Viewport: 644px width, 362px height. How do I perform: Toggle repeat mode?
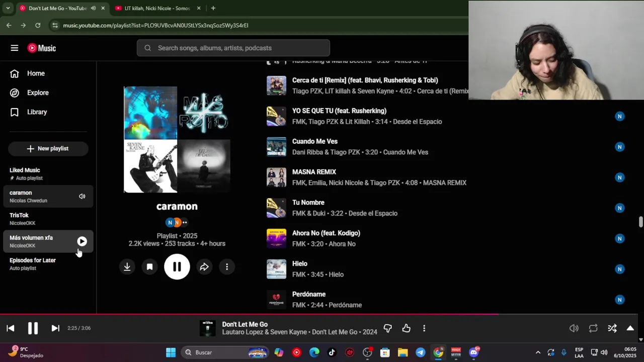593,328
